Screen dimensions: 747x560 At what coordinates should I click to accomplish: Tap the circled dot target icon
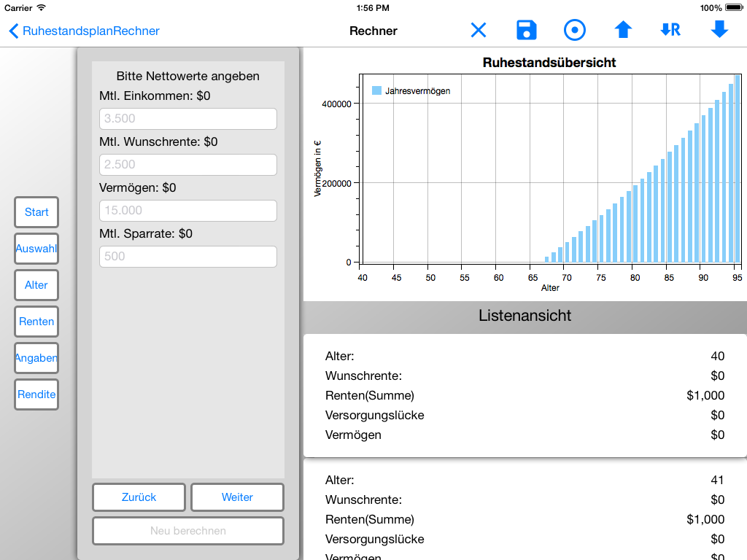click(x=575, y=30)
